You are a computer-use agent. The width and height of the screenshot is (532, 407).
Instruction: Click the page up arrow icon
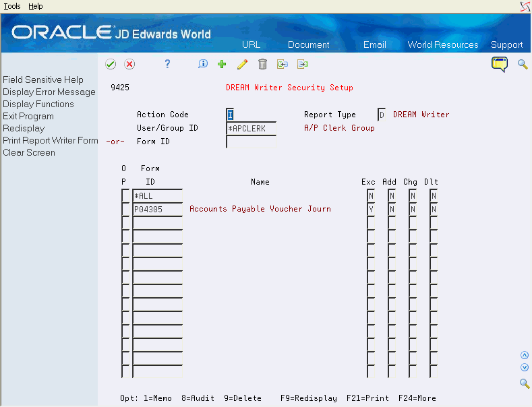click(525, 355)
